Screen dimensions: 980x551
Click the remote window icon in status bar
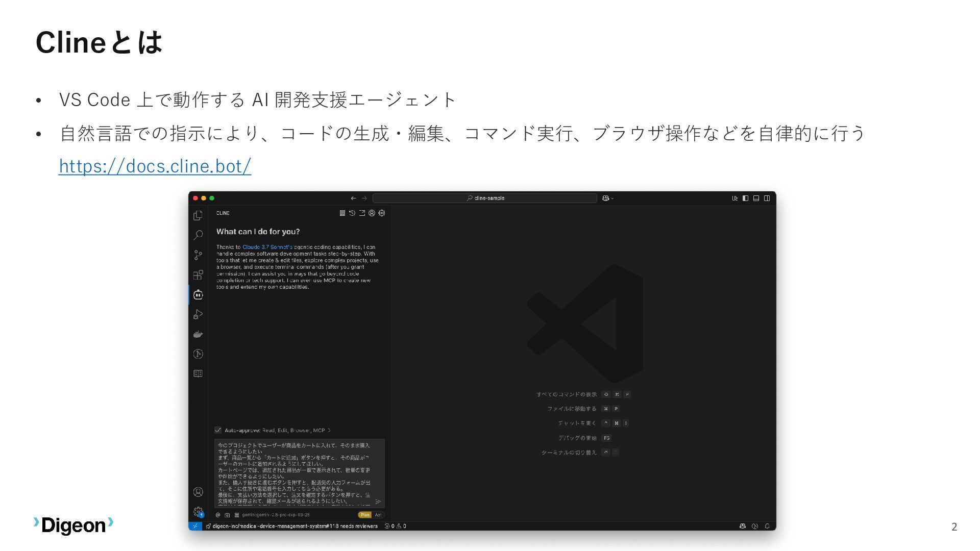click(195, 526)
